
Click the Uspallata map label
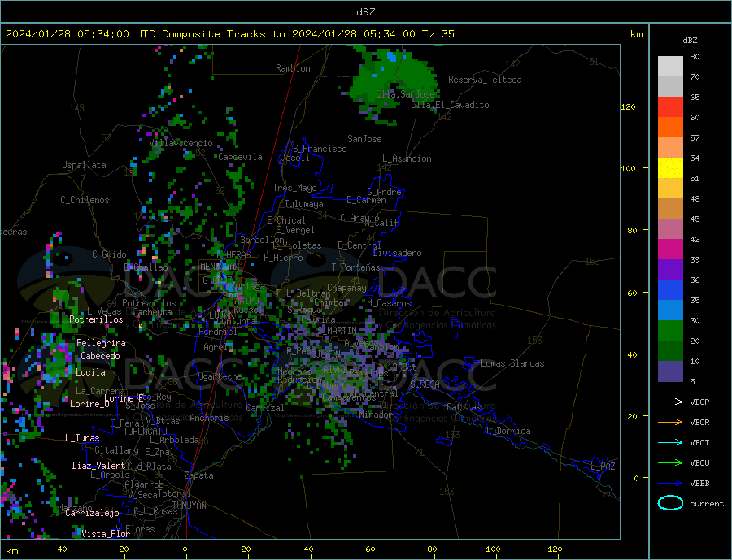click(84, 165)
